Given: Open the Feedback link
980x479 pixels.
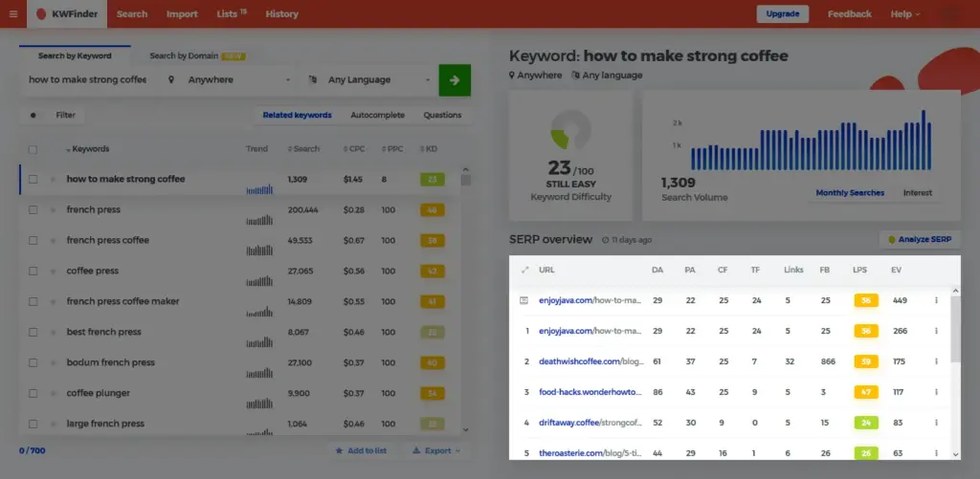Looking at the screenshot, I should click(x=850, y=13).
